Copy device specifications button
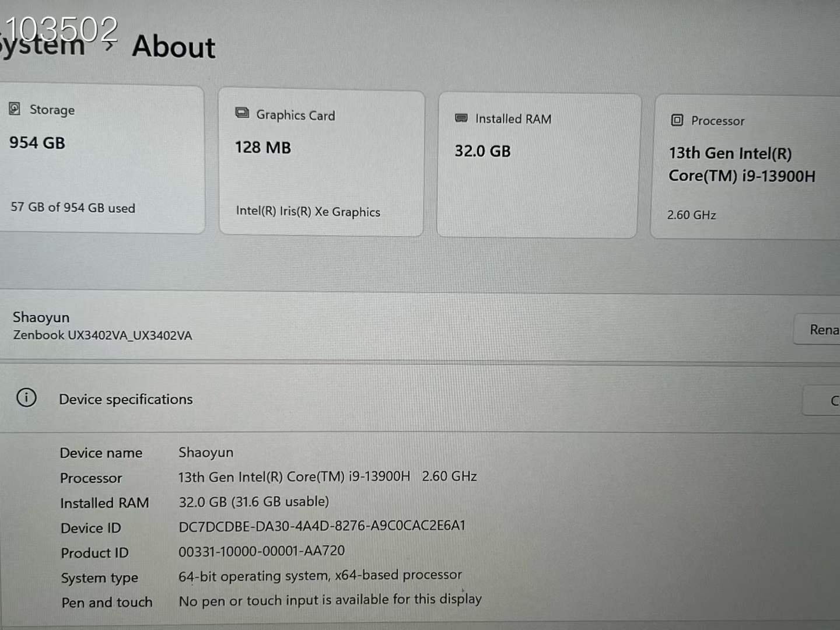 (822, 401)
